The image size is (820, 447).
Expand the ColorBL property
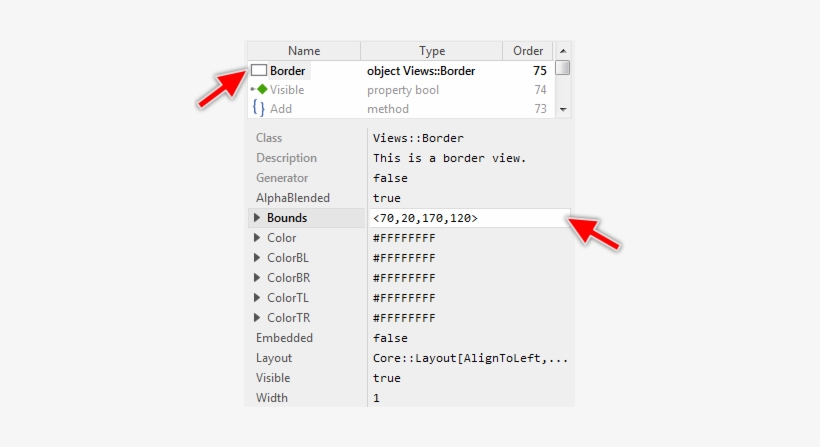(258, 258)
